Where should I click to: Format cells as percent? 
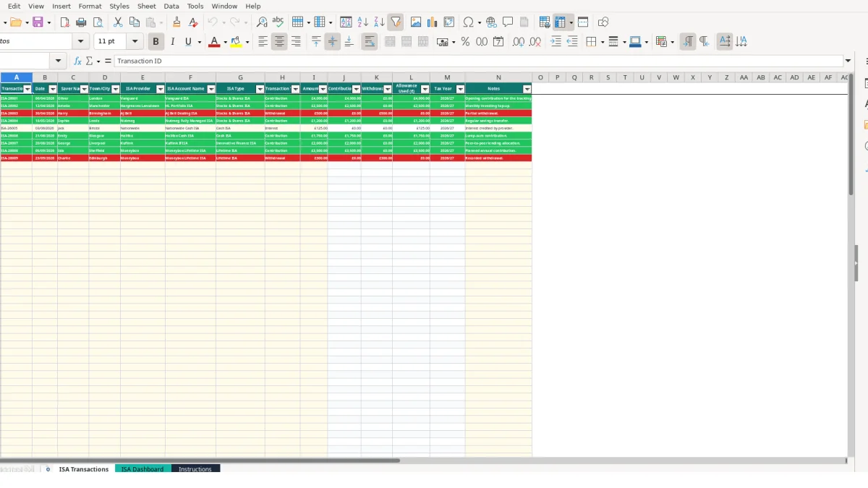(465, 42)
